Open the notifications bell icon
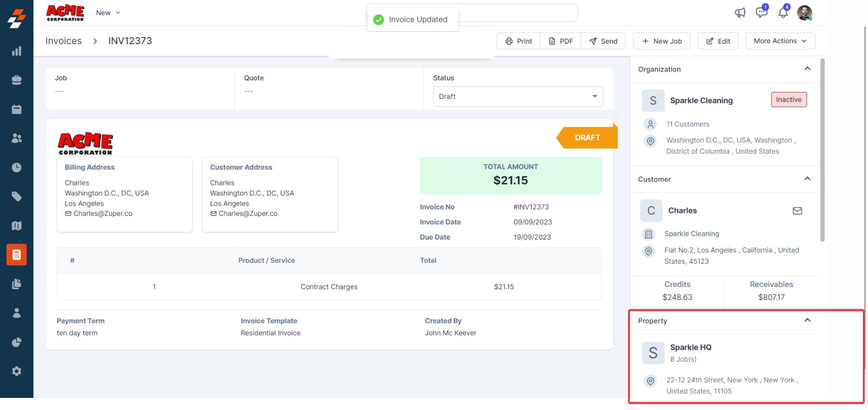 pyautogui.click(x=783, y=13)
